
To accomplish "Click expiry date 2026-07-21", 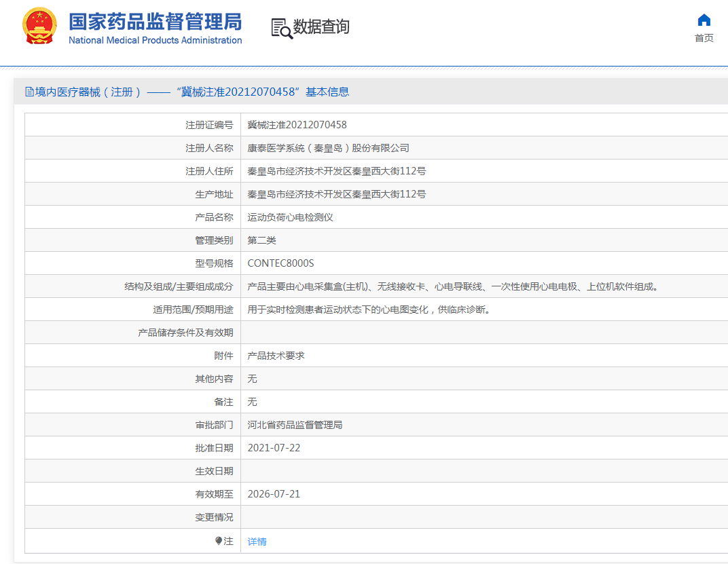I will [x=274, y=494].
